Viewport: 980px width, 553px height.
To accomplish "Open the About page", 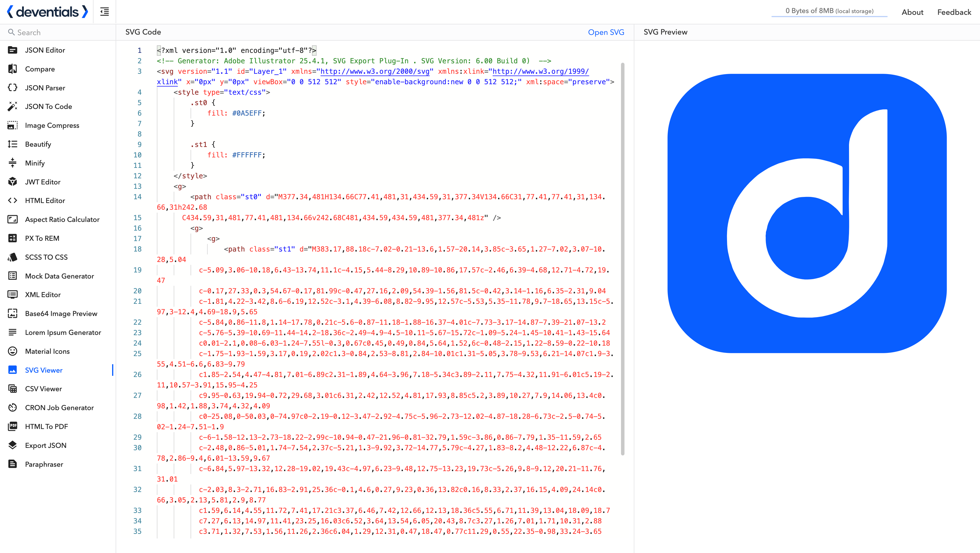I will click(x=912, y=12).
